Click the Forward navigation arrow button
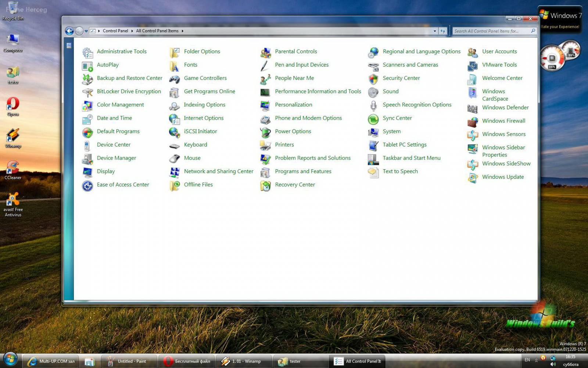 click(x=79, y=31)
